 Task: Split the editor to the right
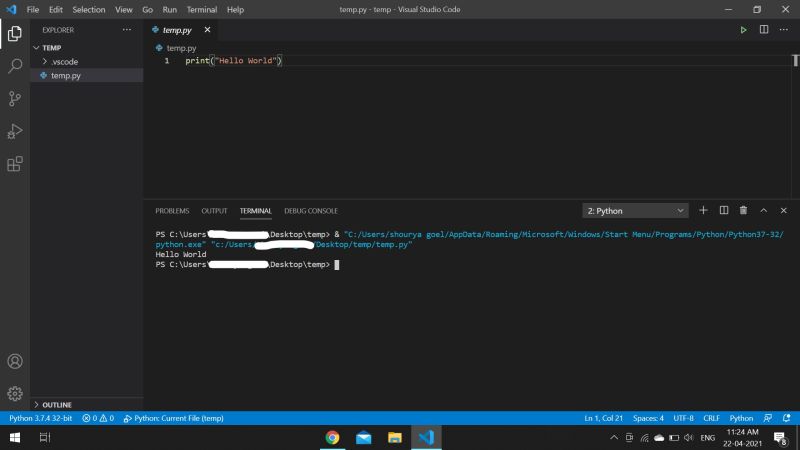pos(764,30)
